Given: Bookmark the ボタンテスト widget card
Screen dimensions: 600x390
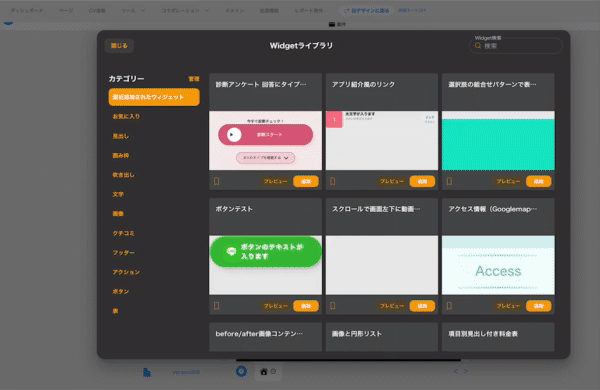Looking at the screenshot, I should pos(217,306).
